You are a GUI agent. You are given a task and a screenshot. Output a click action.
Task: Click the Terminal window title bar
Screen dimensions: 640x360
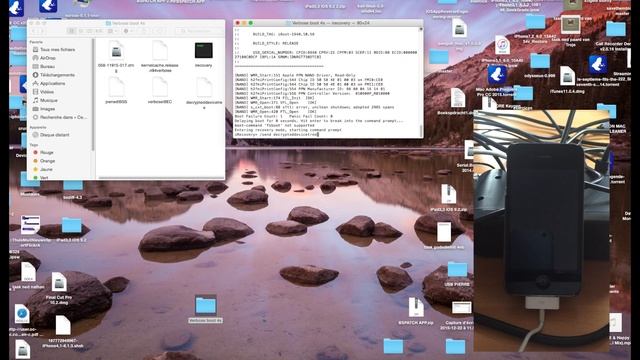[328, 23]
